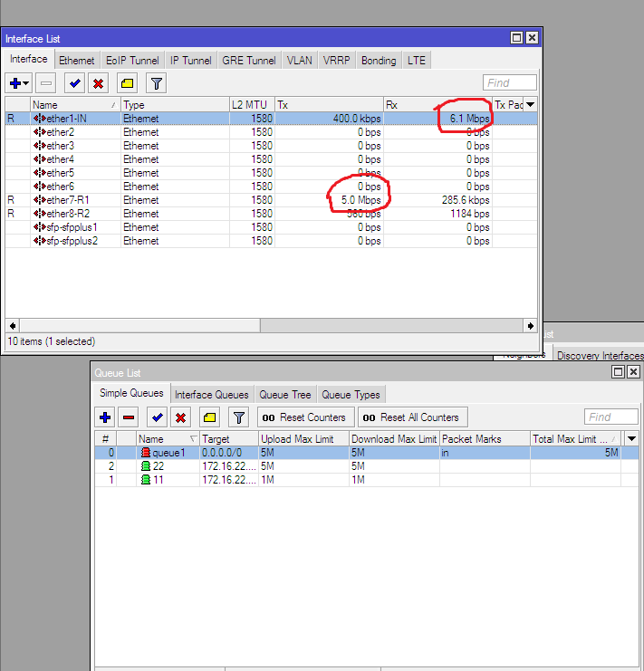644x671 pixels.
Task: Click the L2 MTU column header
Action: coord(252,105)
